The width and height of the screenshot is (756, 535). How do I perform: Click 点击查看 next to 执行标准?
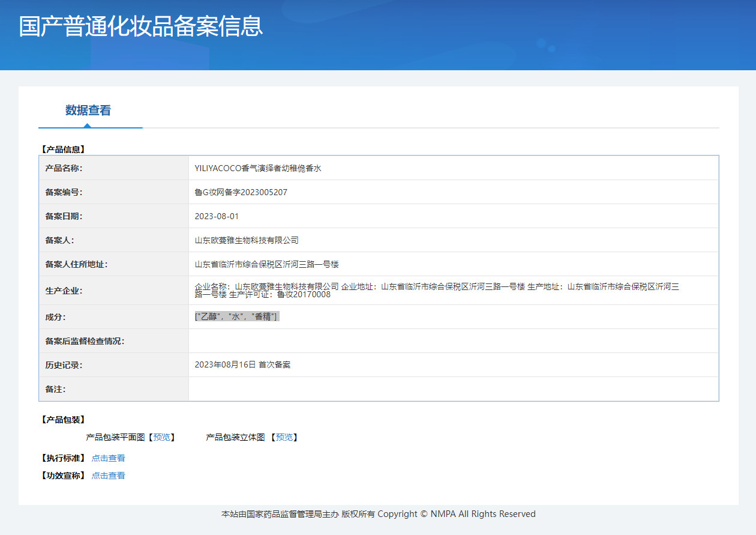(x=109, y=458)
